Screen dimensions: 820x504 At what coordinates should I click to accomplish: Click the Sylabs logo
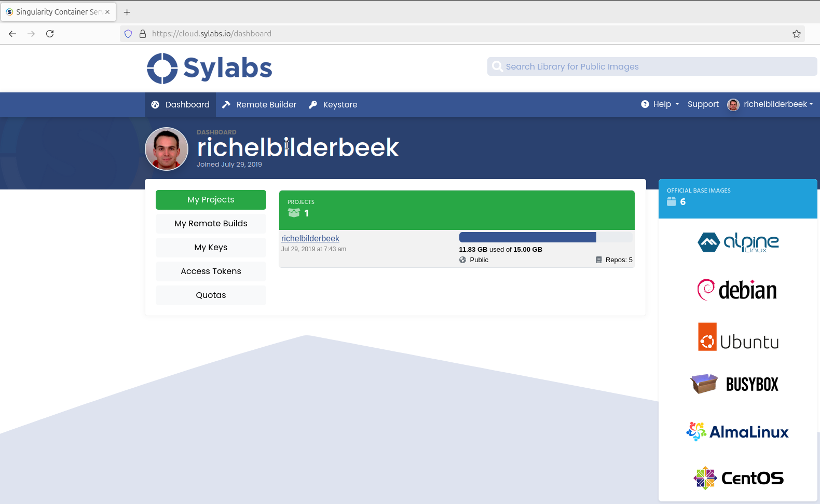point(209,69)
